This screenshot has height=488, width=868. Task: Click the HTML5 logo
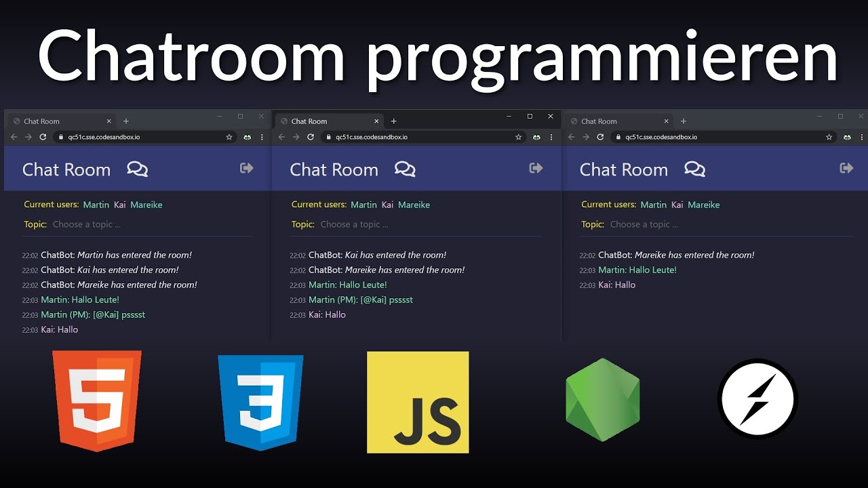[98, 401]
